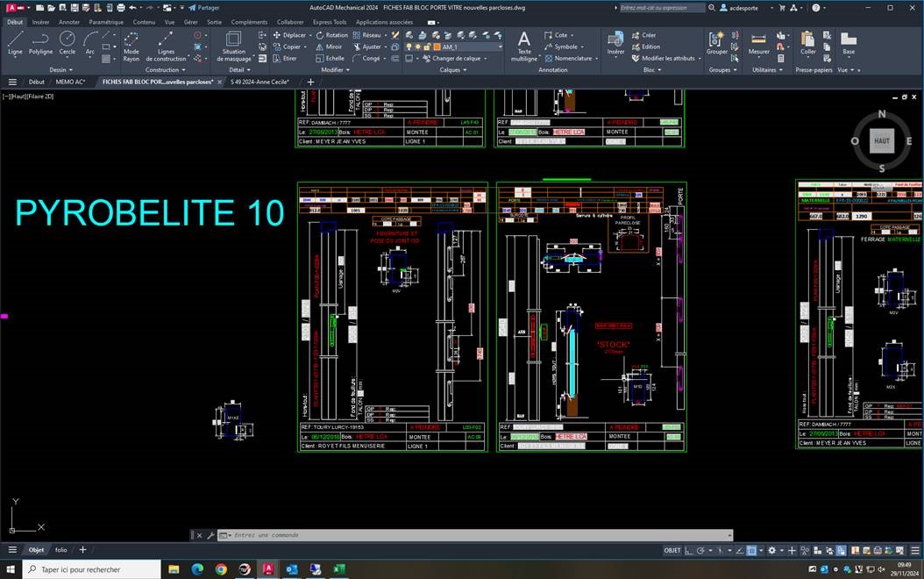Viewport: 924px width, 579px height.
Task: Select the Etirer stretch tool
Action: 285,59
